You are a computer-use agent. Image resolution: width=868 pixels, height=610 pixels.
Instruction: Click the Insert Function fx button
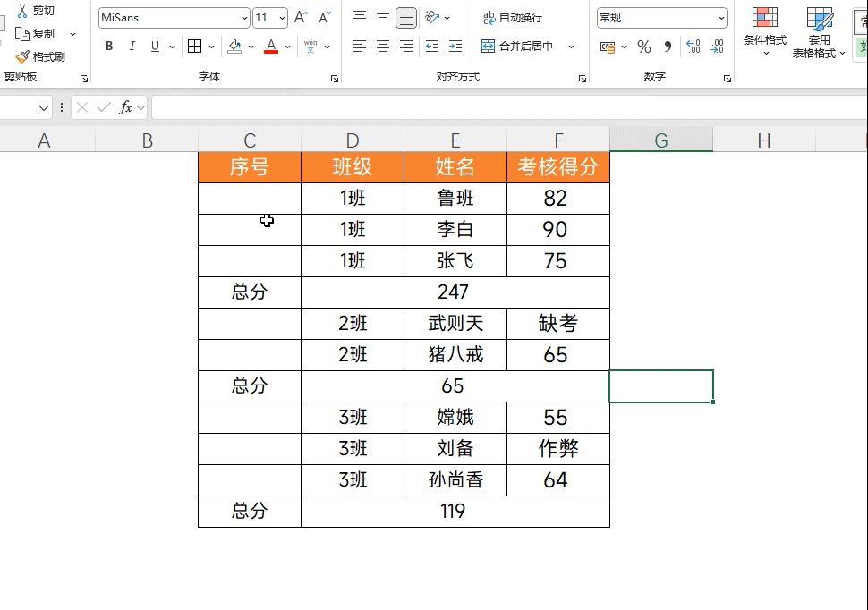(125, 106)
